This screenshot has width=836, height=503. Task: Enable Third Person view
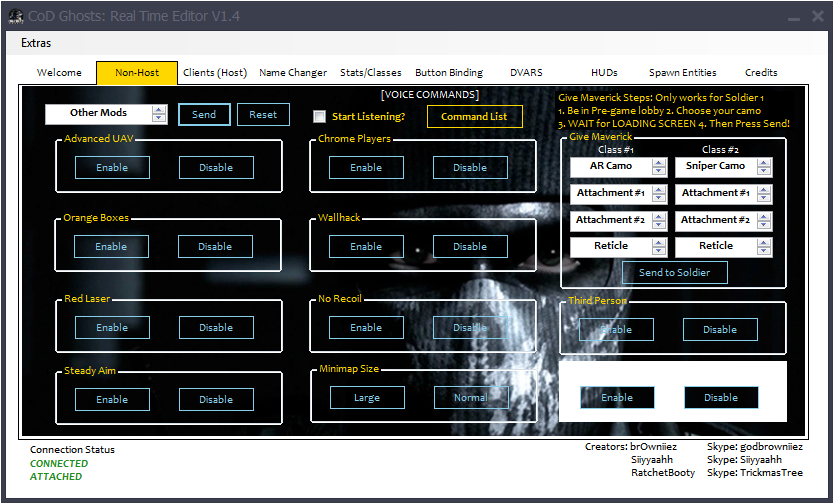[x=616, y=330]
